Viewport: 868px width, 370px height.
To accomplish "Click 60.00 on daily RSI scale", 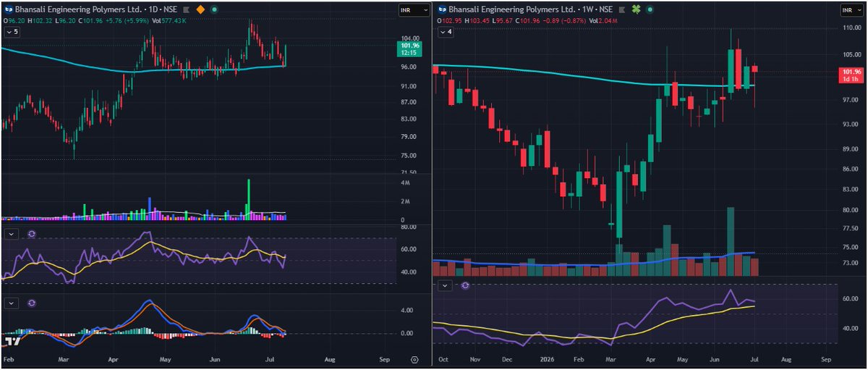I will 409,250.
